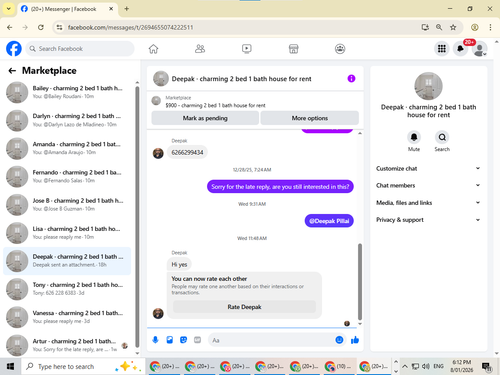Send a voice clip with microphone icon
This screenshot has width=500, height=375.
point(155,340)
